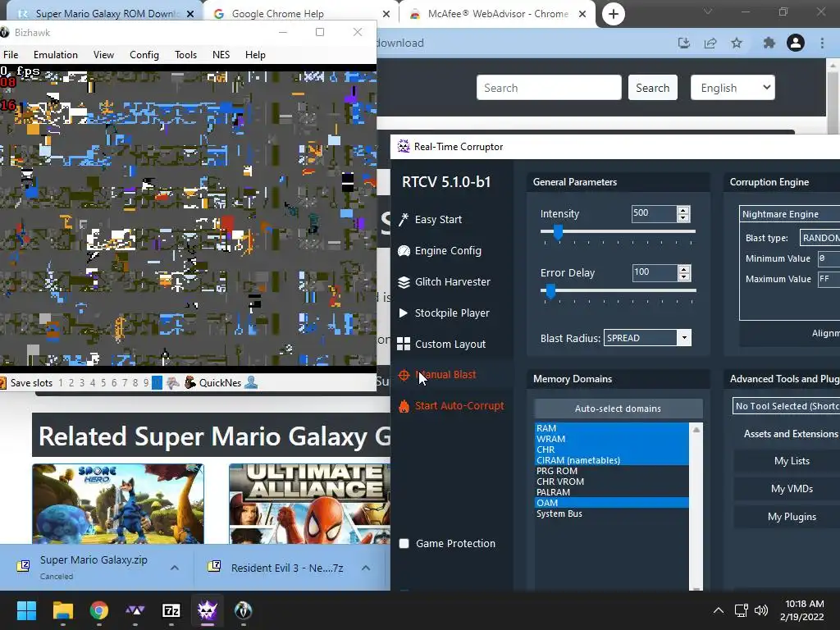
Task: Select save slot 9 in Bizhawk
Action: [146, 382]
